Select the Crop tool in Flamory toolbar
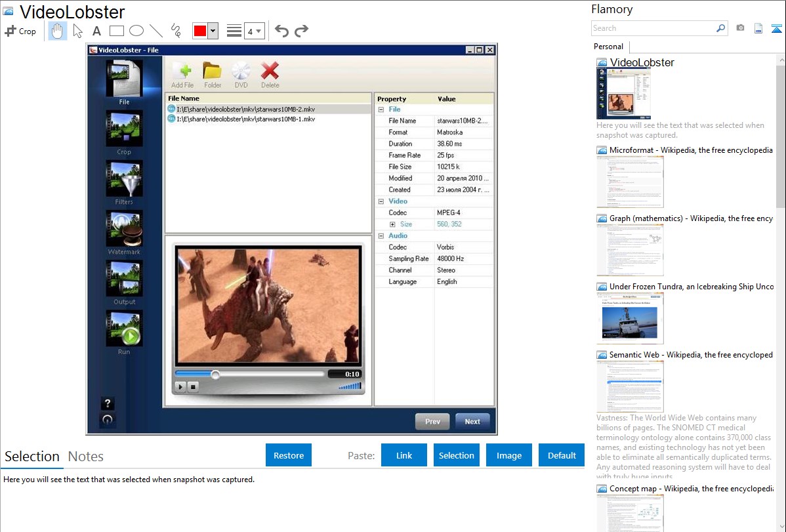Viewport: 786px width, 532px height. point(20,31)
